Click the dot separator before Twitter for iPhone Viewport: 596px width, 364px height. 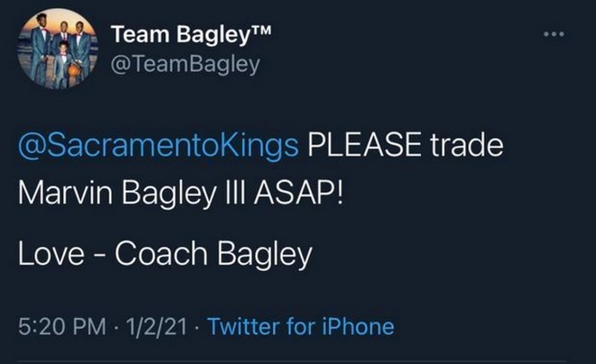click(198, 326)
